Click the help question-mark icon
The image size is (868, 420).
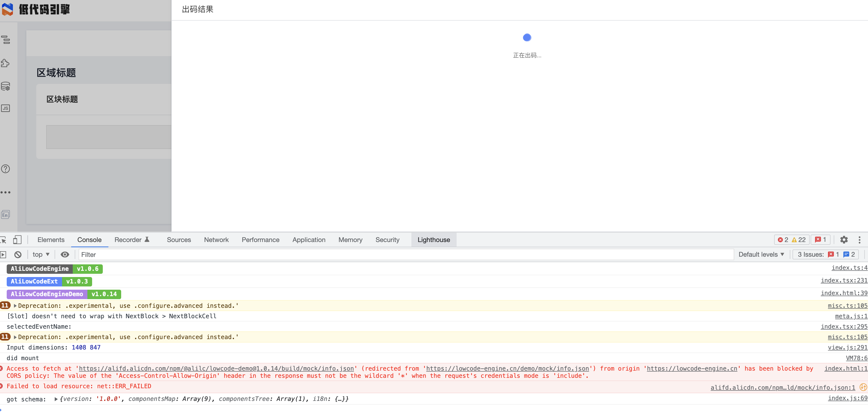(x=6, y=169)
